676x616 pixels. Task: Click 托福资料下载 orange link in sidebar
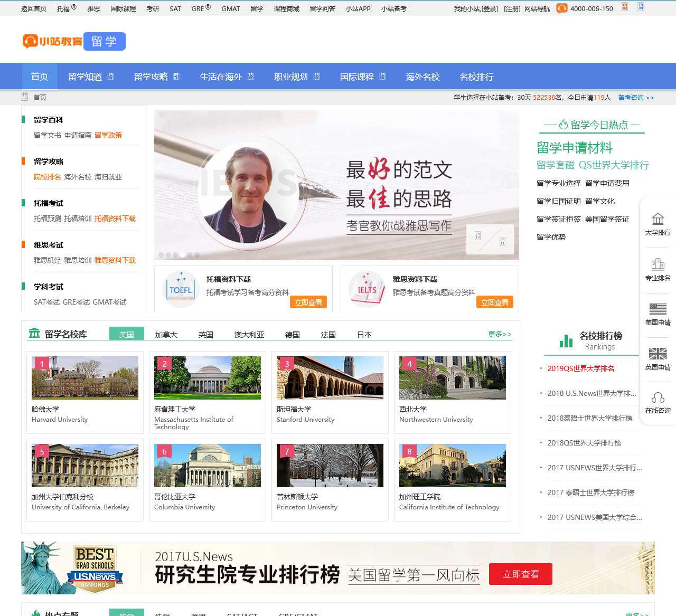click(115, 219)
